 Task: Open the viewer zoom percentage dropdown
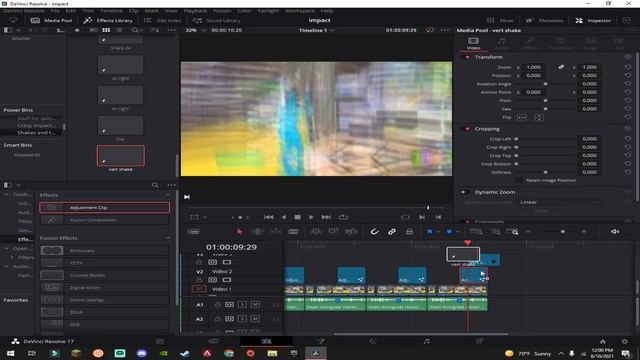click(x=195, y=30)
